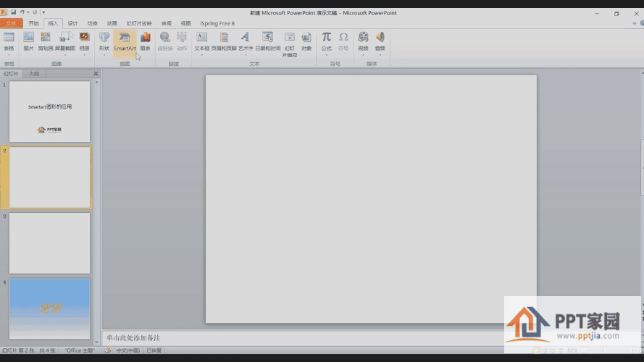This screenshot has height=362, width=644.
Task: Open the 审阅 Review tab
Action: click(x=167, y=23)
